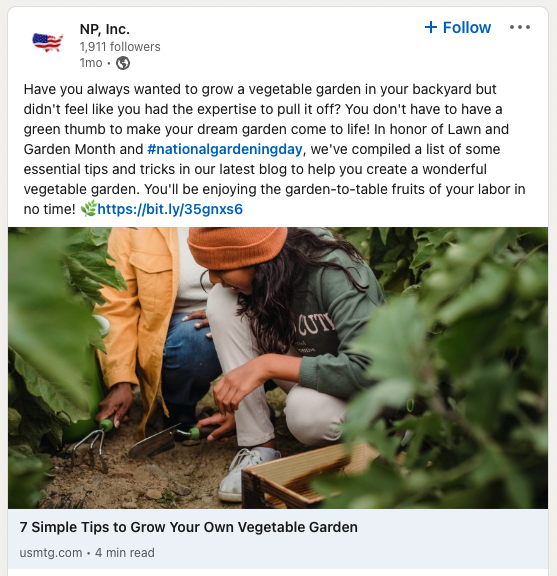Click the post paragraph about vegetable gardens

274,149
